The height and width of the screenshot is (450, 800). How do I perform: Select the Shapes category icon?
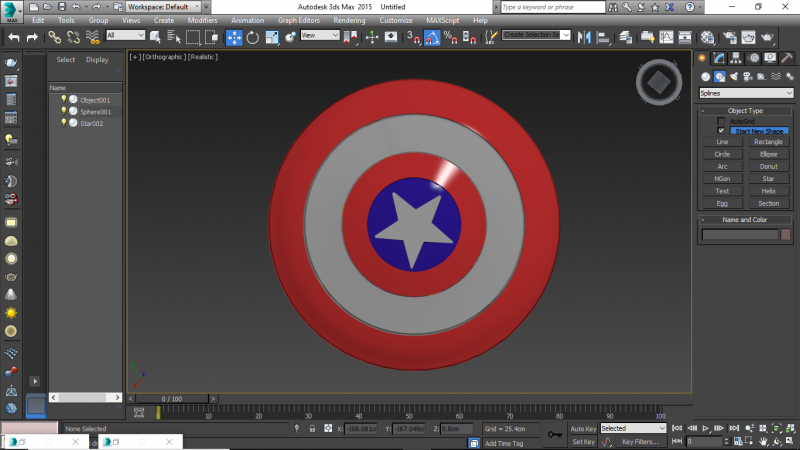tap(720, 77)
